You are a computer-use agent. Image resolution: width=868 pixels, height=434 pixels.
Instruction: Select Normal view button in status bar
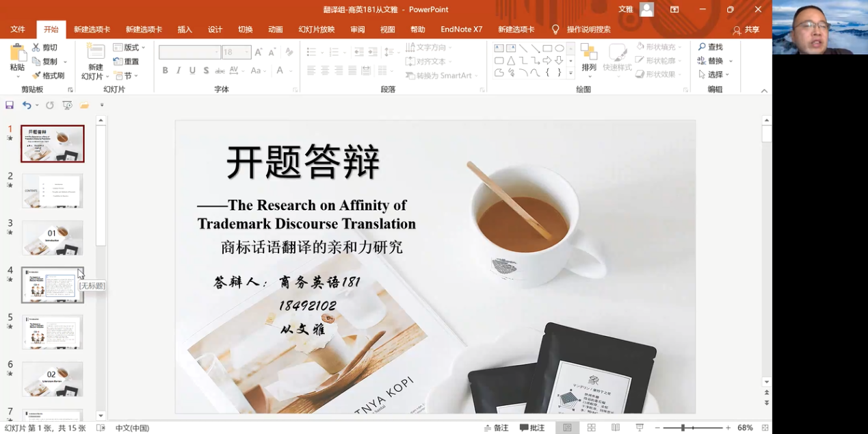[x=567, y=428]
